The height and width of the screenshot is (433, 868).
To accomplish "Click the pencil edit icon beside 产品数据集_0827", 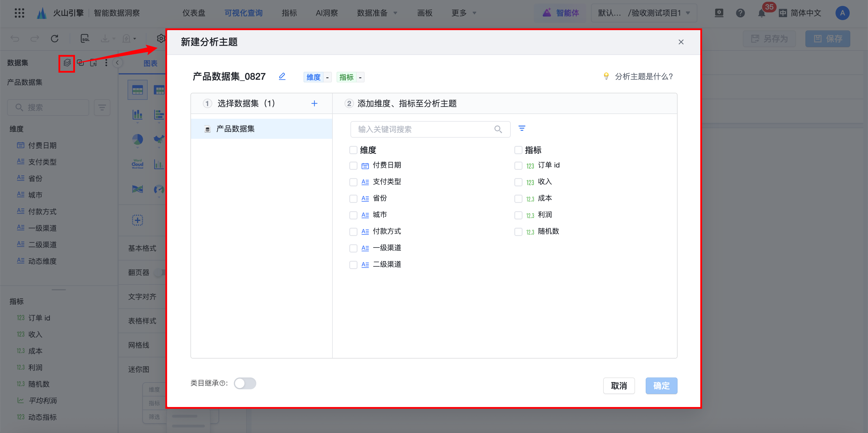I will [x=282, y=76].
